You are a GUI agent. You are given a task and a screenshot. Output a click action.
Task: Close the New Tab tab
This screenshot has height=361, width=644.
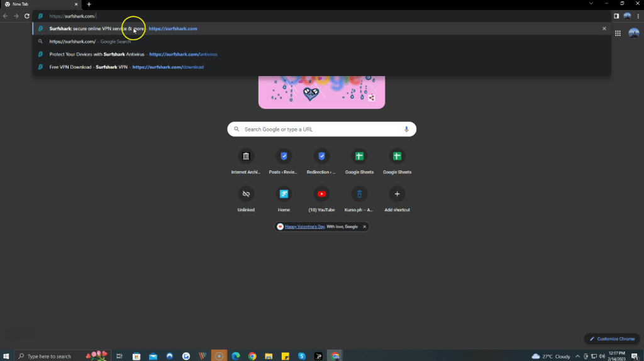(x=76, y=4)
